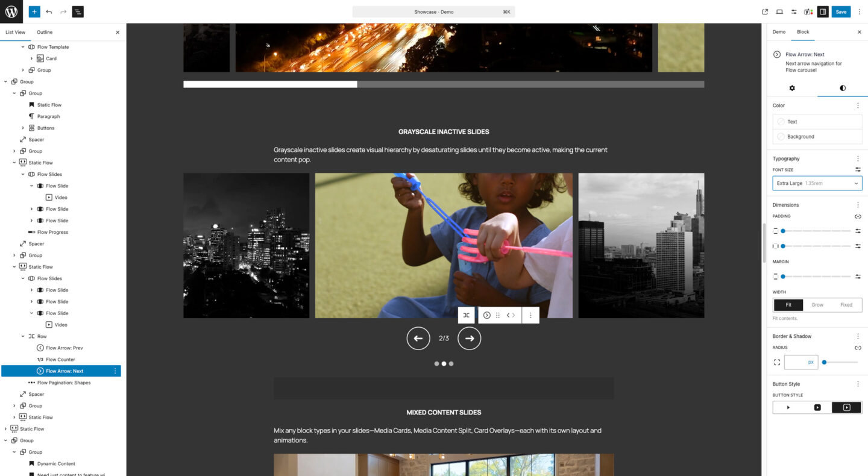This screenshot has height=476, width=868.
Task: Open the Extra Large font size dropdown
Action: [817, 183]
